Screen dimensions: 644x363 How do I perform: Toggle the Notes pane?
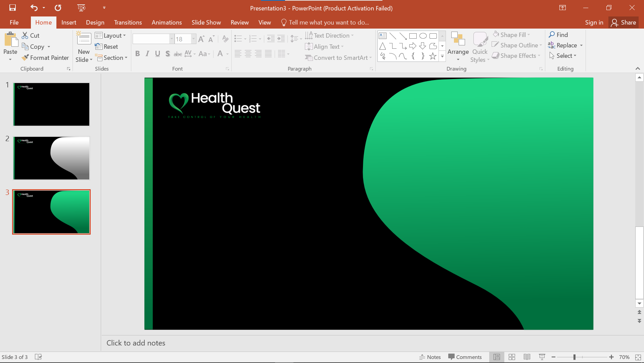coord(430,357)
